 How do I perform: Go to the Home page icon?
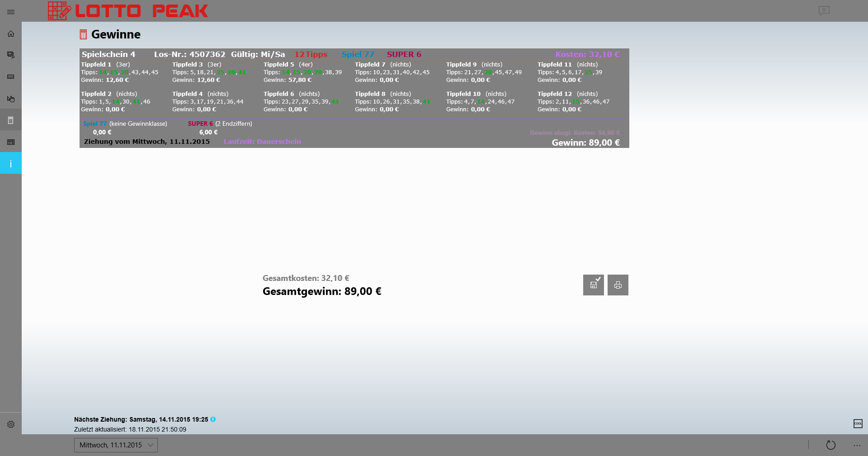(11, 33)
